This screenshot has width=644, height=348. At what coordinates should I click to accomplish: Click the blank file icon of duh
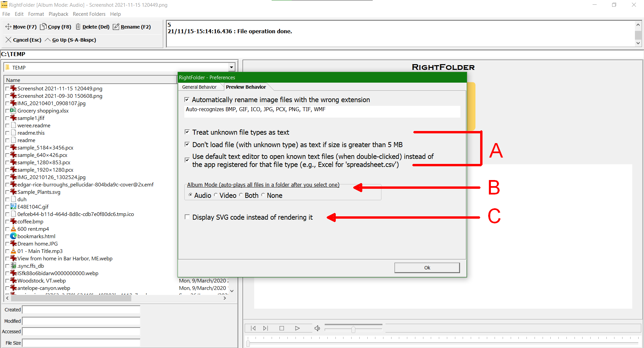coord(13,199)
